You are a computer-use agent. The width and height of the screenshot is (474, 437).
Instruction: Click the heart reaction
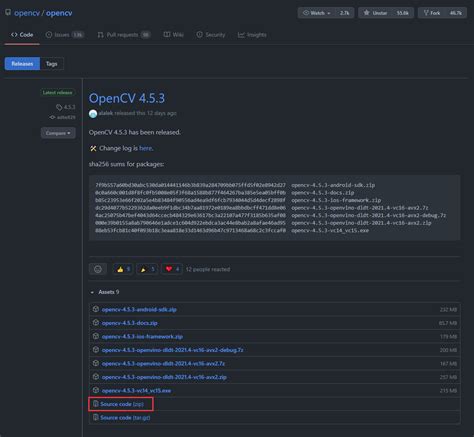pos(172,269)
